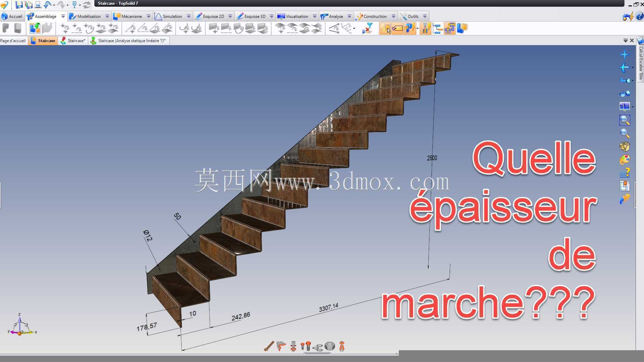Image resolution: width=644 pixels, height=362 pixels.
Task: Click the filter with red cross icon
Action: pyautogui.click(x=367, y=28)
